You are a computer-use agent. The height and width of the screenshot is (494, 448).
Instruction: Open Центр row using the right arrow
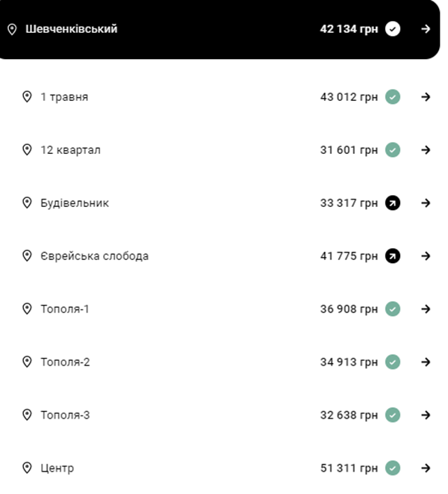click(426, 469)
